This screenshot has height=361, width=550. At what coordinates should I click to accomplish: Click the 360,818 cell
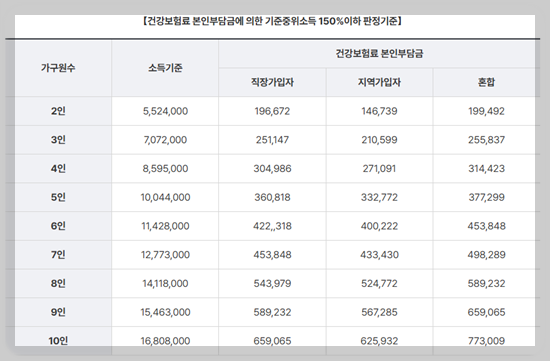[x=272, y=198]
